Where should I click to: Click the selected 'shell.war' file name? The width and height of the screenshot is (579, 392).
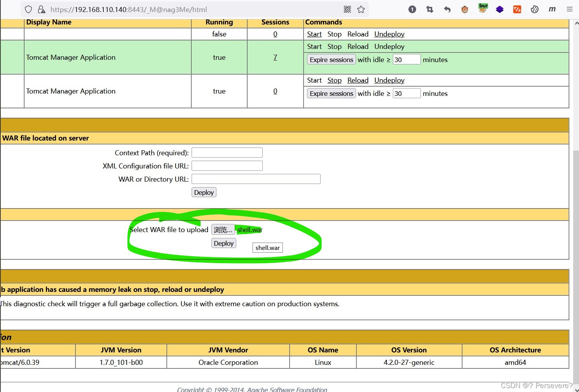(x=250, y=230)
